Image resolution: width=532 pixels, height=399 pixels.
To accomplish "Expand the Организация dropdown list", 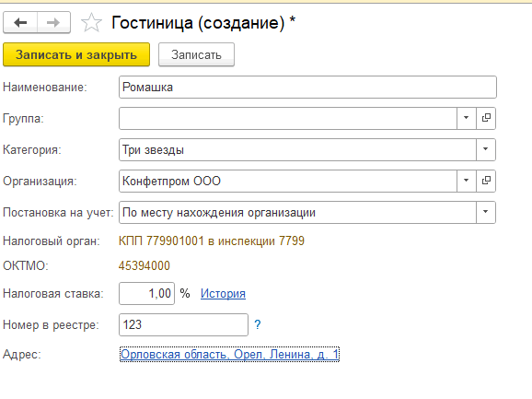I will tap(466, 181).
